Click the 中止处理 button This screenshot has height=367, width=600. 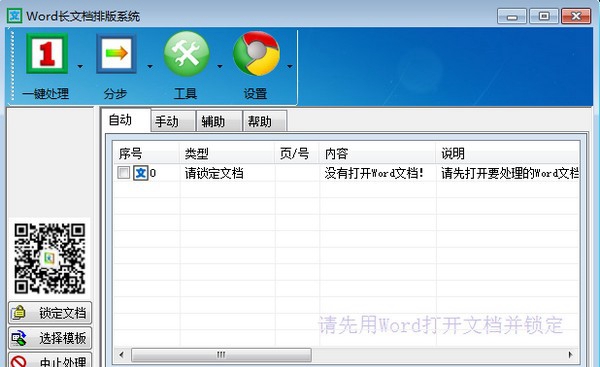coord(50,360)
